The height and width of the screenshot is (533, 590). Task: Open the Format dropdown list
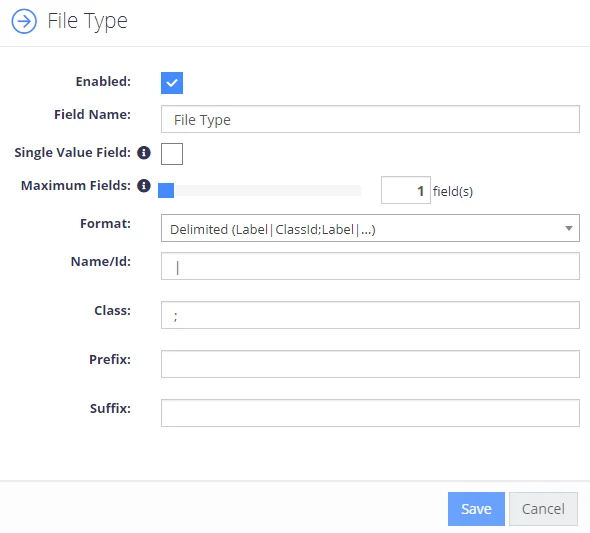pos(370,228)
